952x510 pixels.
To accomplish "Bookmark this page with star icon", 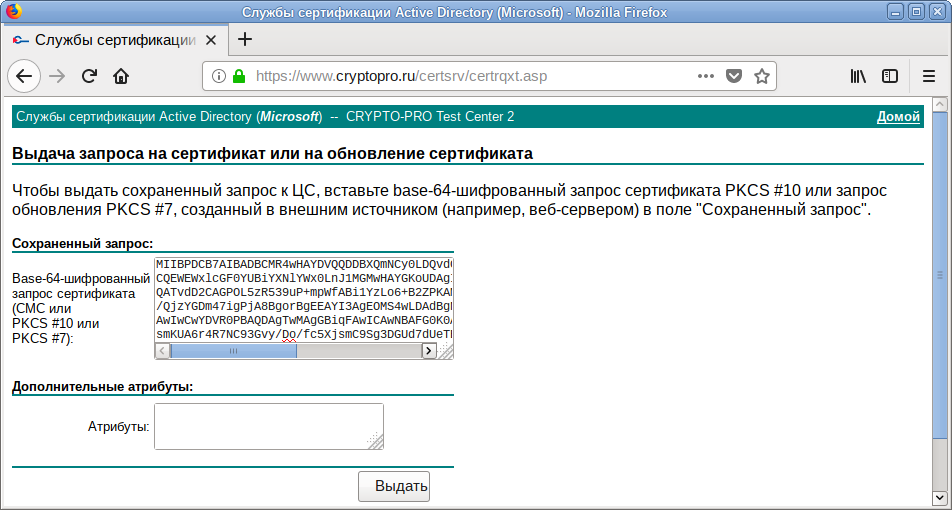I will click(x=761, y=76).
